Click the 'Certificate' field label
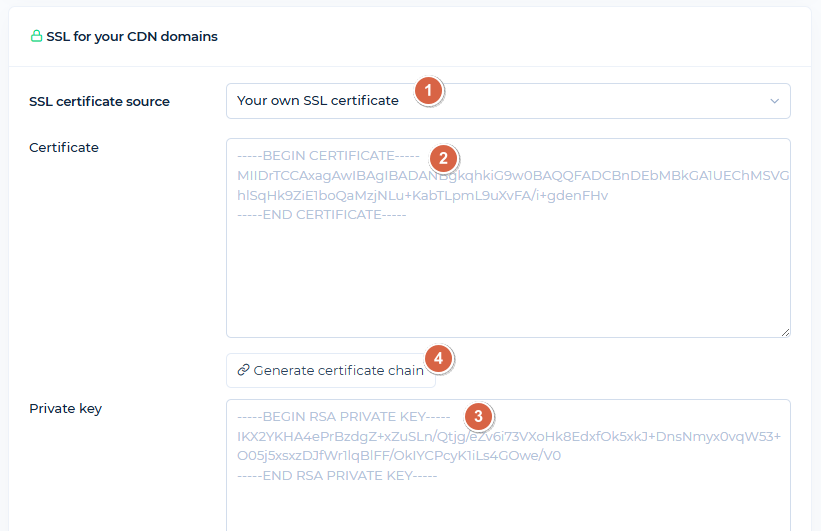 coord(64,148)
